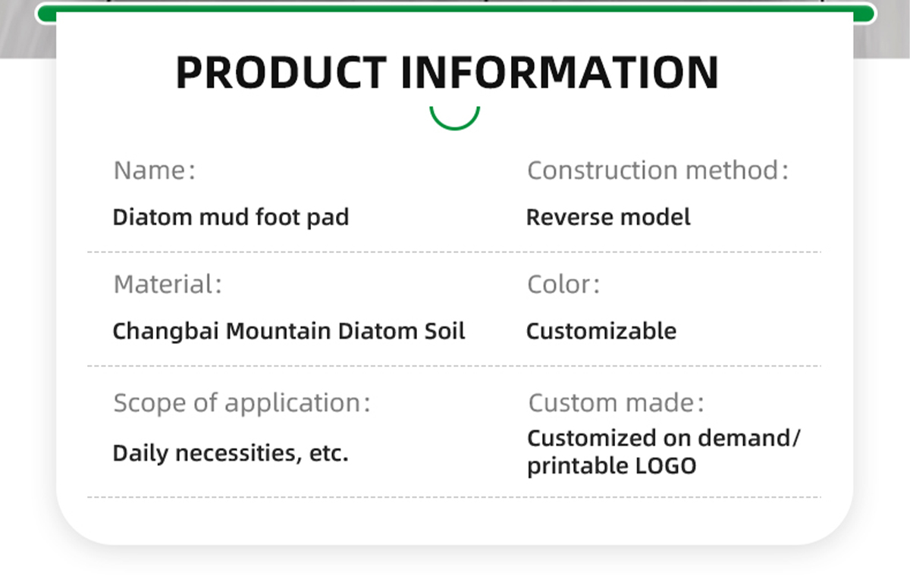Image resolution: width=910 pixels, height=588 pixels.
Task: Select the Customizable color value
Action: tap(601, 331)
